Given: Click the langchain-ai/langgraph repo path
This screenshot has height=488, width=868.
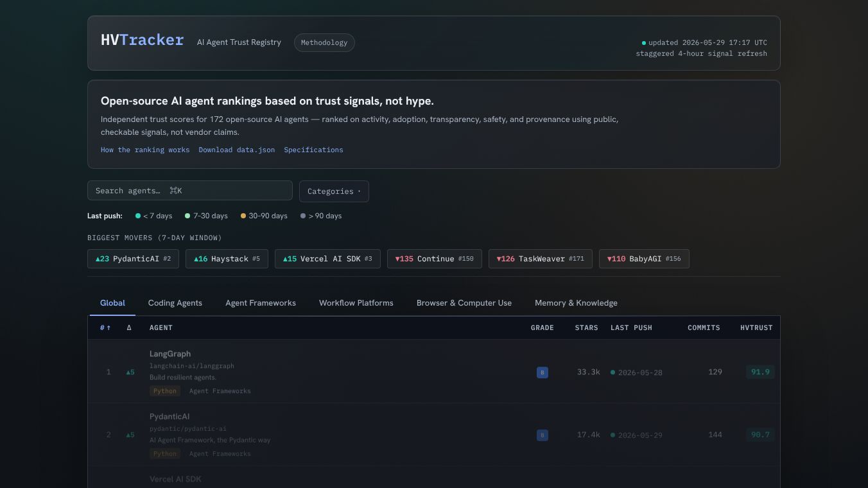Looking at the screenshot, I should click(x=192, y=366).
